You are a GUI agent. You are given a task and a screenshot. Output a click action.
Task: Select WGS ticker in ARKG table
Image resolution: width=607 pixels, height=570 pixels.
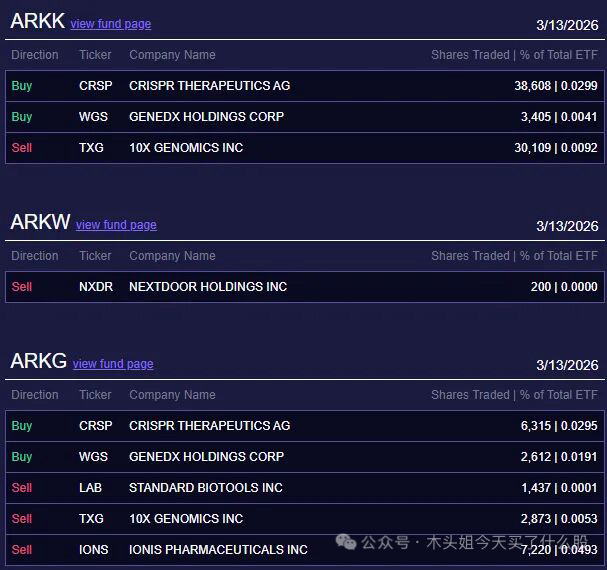coord(93,457)
